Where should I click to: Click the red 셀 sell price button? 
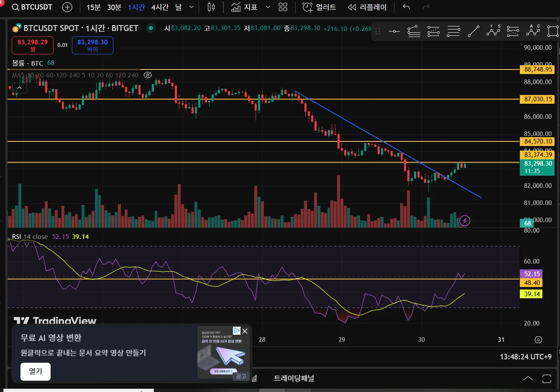tap(33, 45)
